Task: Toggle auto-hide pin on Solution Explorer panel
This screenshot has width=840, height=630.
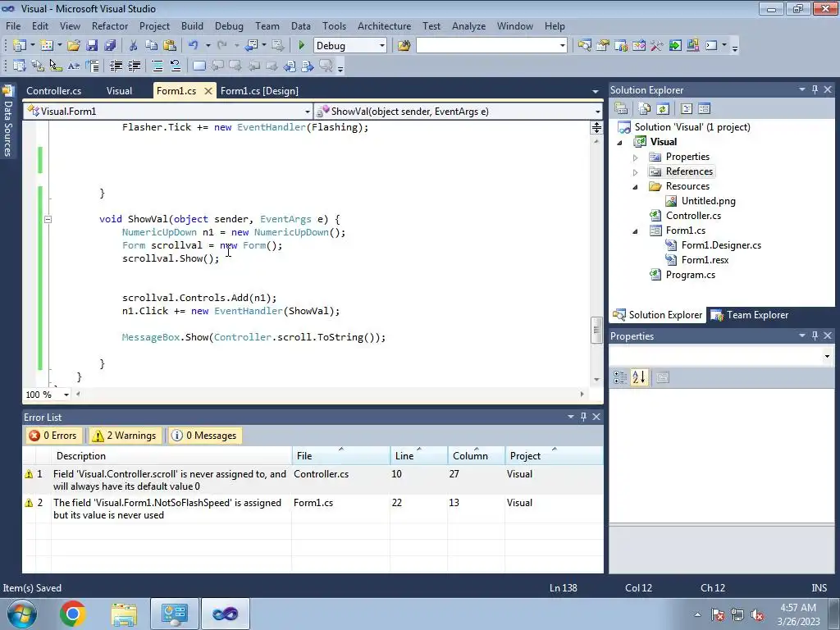Action: (x=815, y=89)
